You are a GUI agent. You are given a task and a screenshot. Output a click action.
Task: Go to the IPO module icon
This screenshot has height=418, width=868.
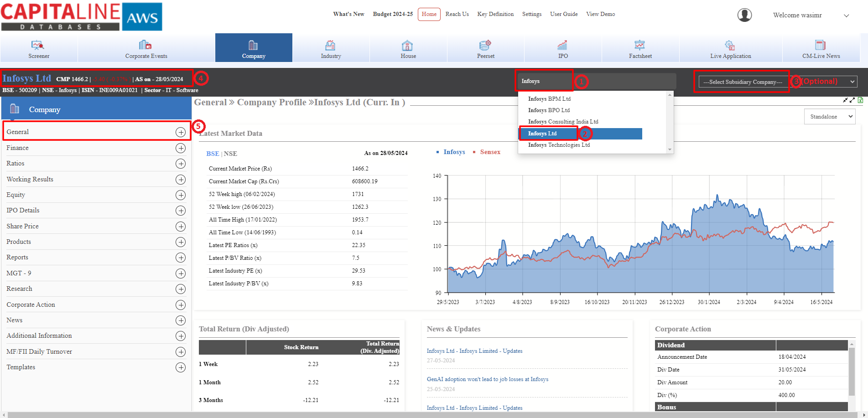click(562, 45)
